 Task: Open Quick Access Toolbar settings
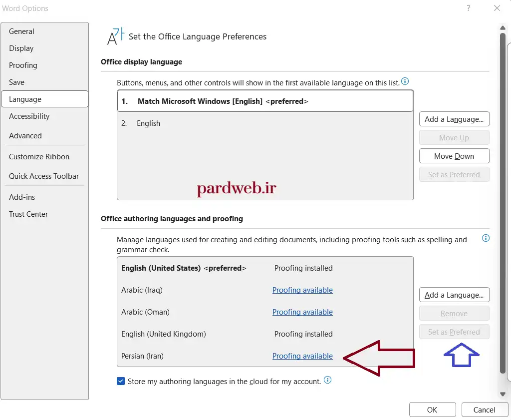pyautogui.click(x=44, y=176)
